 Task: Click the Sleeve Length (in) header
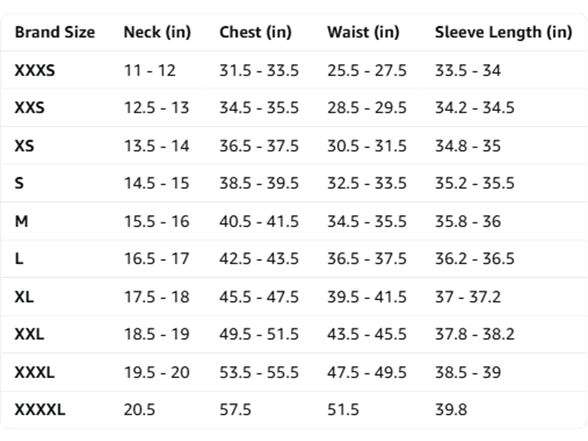tap(504, 33)
